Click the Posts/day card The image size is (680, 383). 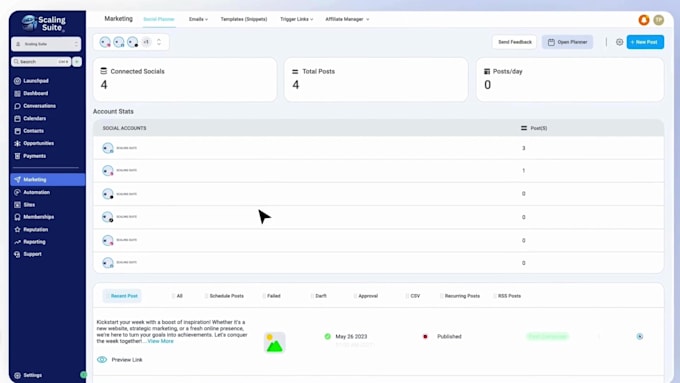(570, 79)
